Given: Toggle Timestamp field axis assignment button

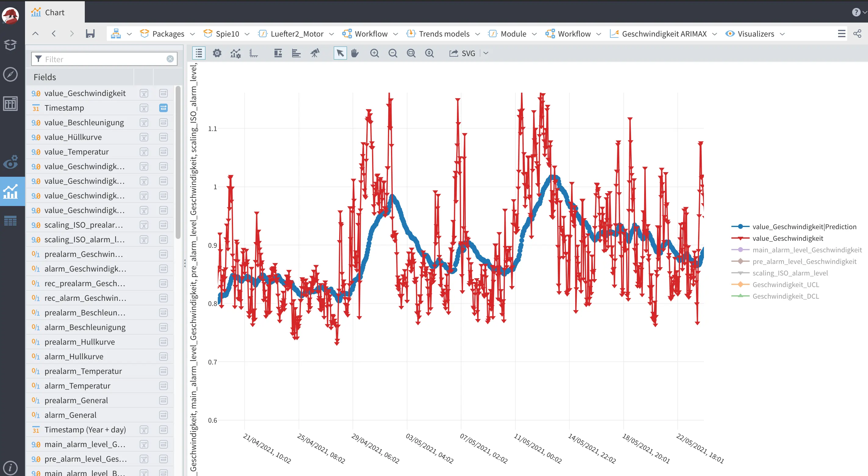Looking at the screenshot, I should 163,108.
